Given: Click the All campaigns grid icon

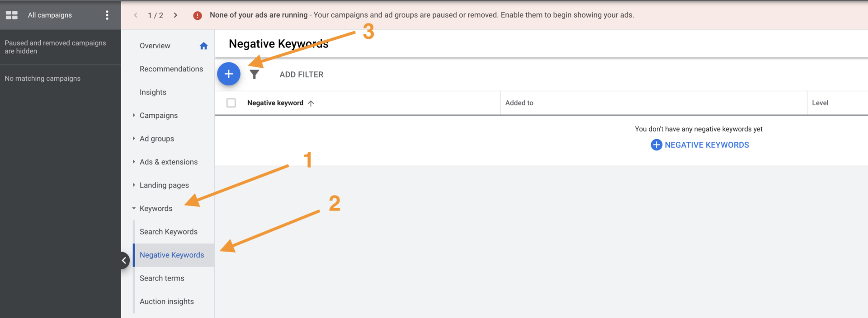Looking at the screenshot, I should (12, 15).
